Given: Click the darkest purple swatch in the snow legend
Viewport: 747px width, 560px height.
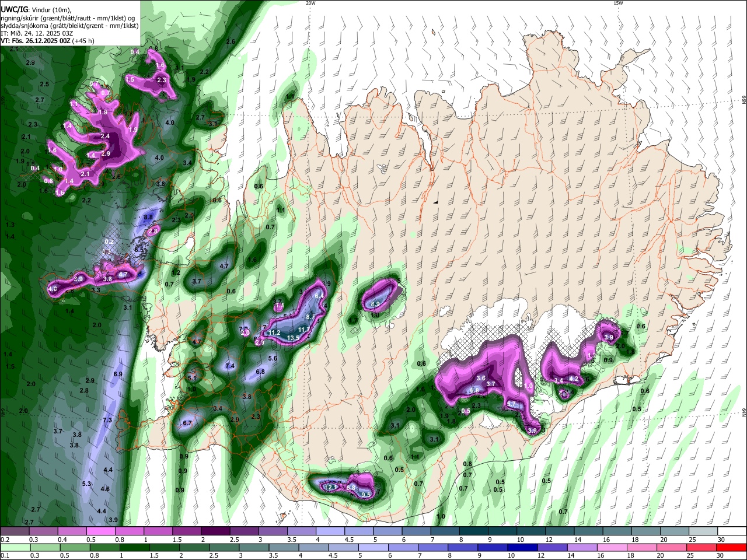Looking at the screenshot, I should [x=214, y=531].
